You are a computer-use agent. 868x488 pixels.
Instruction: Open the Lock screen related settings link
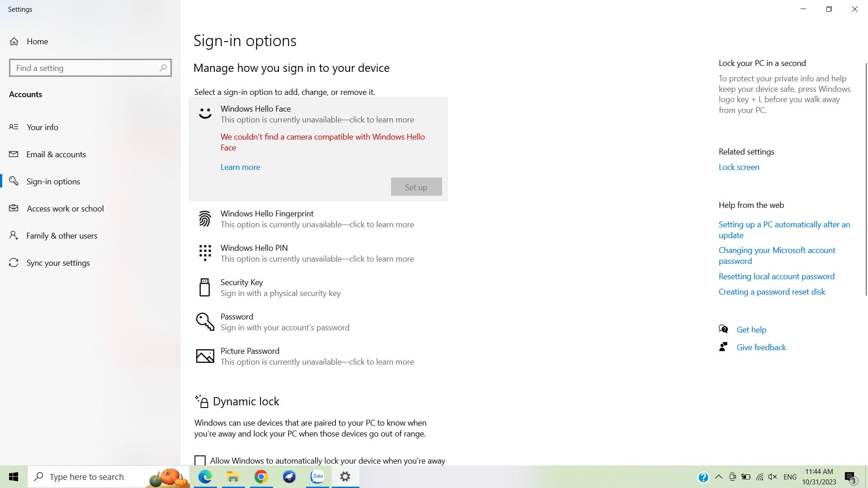[739, 167]
